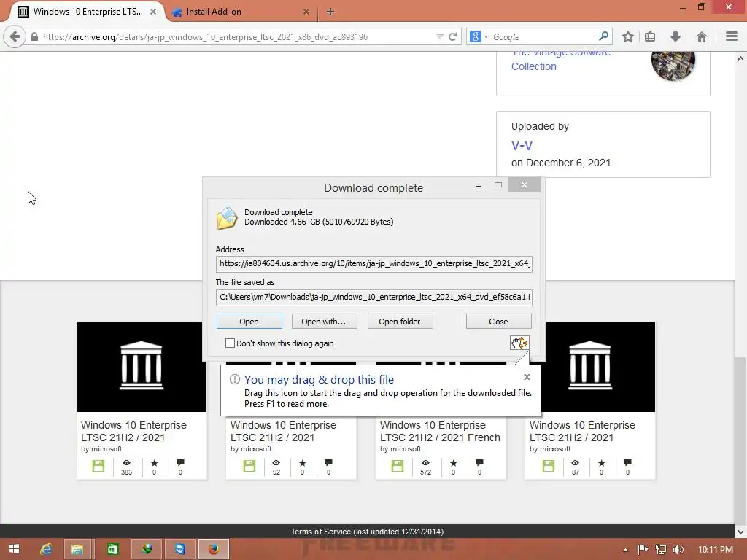Bookmark this page with star icon
This screenshot has height=560, width=747.
click(628, 36)
